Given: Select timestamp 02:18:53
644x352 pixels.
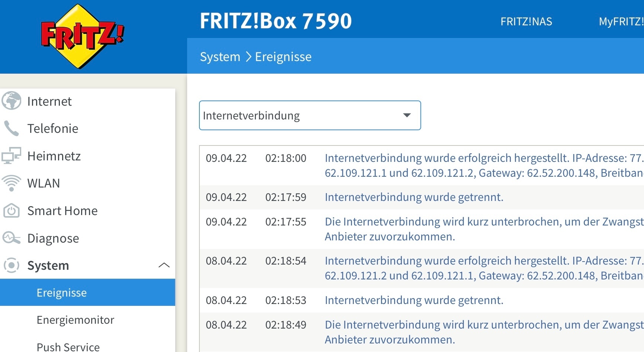Looking at the screenshot, I should click(x=286, y=300).
